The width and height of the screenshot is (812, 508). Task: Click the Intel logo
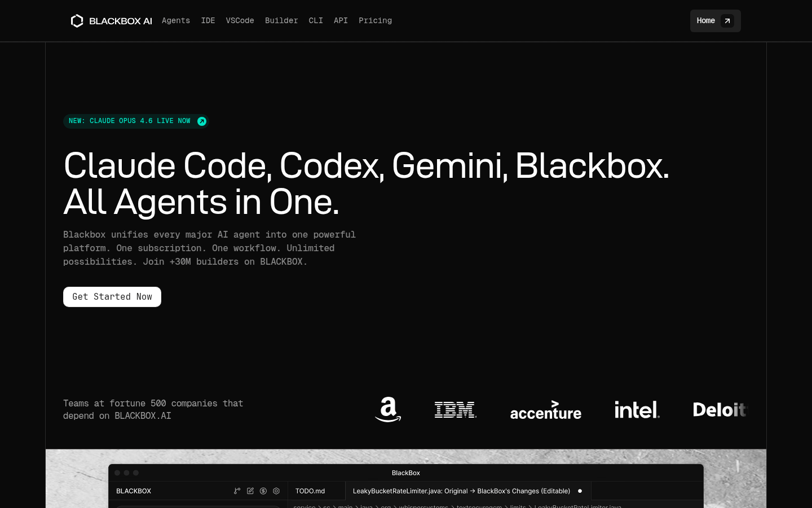coord(637,410)
